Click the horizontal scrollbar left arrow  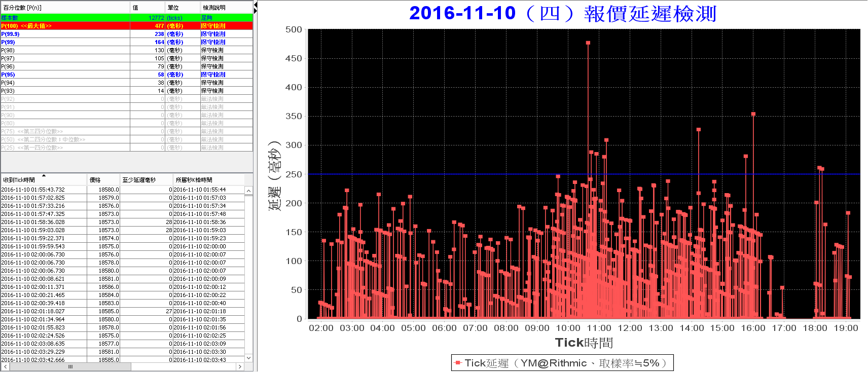click(x=5, y=366)
